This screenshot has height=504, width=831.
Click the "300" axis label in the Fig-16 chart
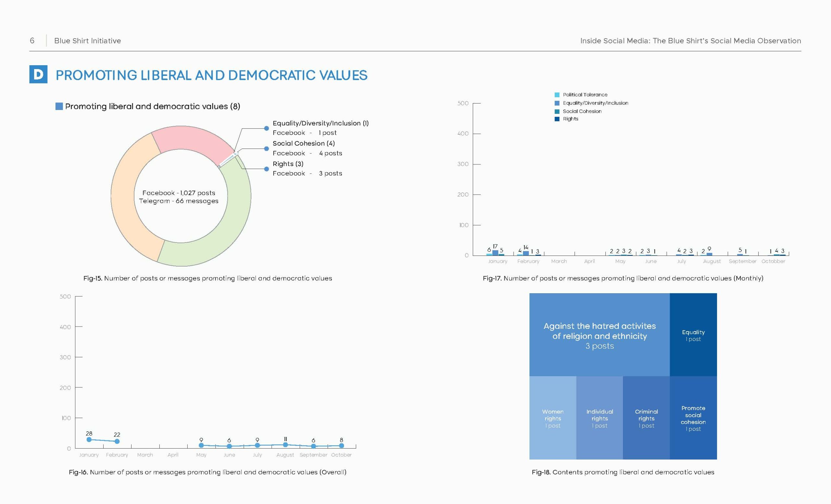(66, 357)
